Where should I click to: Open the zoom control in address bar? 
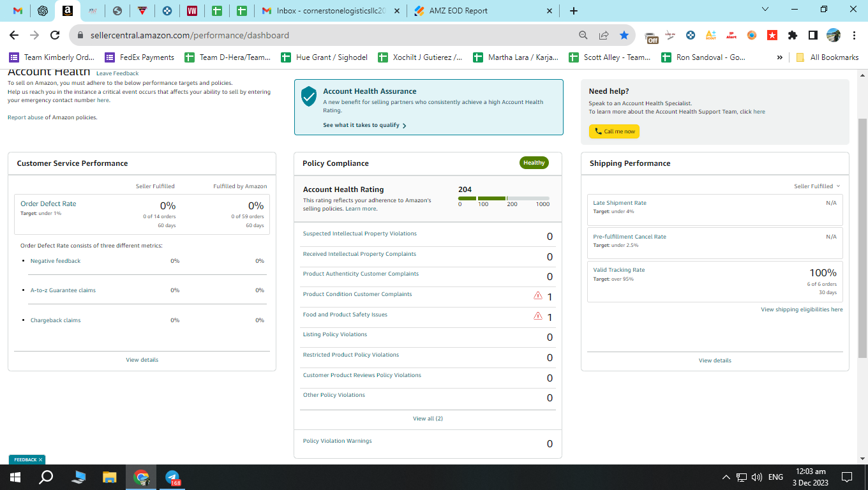tap(583, 35)
